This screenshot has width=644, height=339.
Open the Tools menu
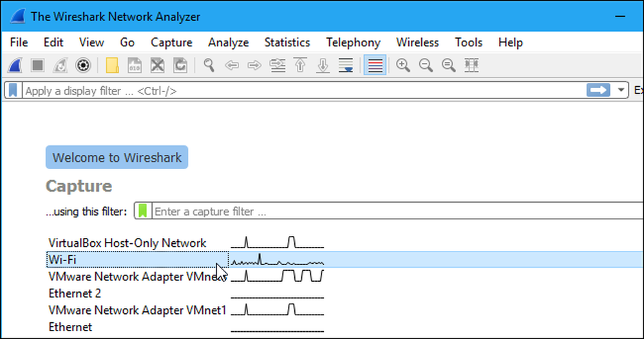[469, 42]
